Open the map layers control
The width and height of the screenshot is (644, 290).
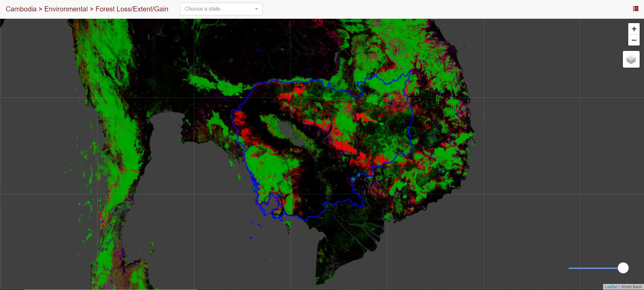point(631,60)
